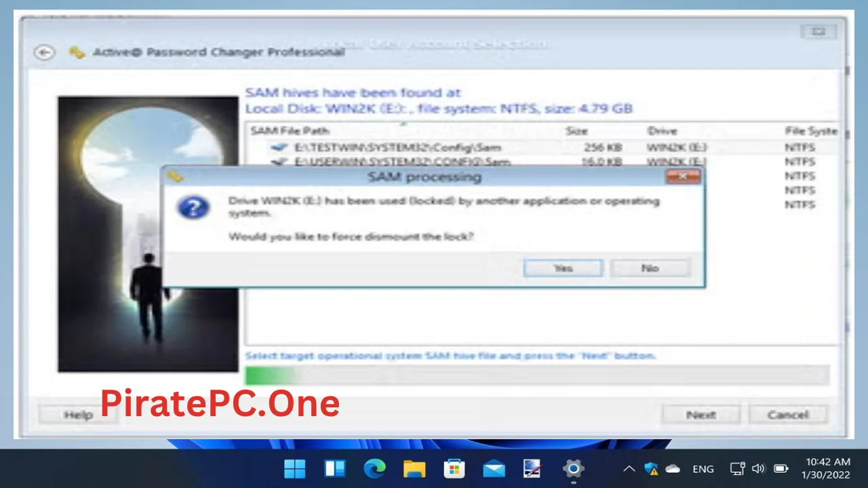Open the picture-and-pen app on the taskbar
The height and width of the screenshot is (488, 868).
point(533,468)
